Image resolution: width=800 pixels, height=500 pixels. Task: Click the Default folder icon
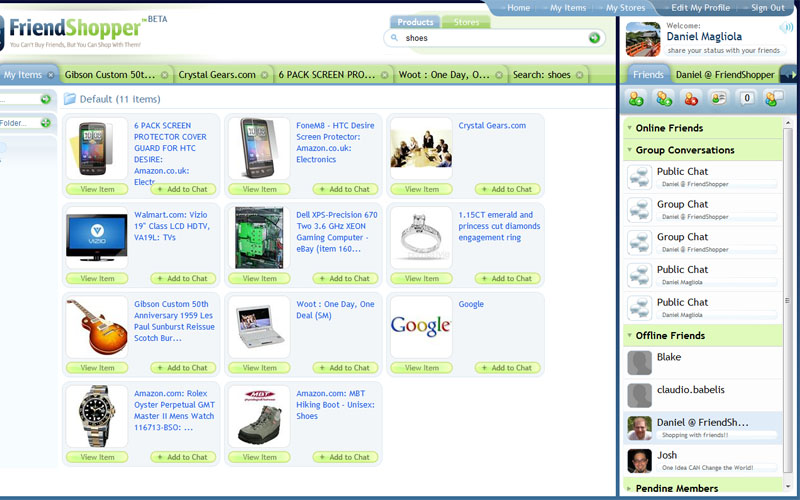(69, 99)
